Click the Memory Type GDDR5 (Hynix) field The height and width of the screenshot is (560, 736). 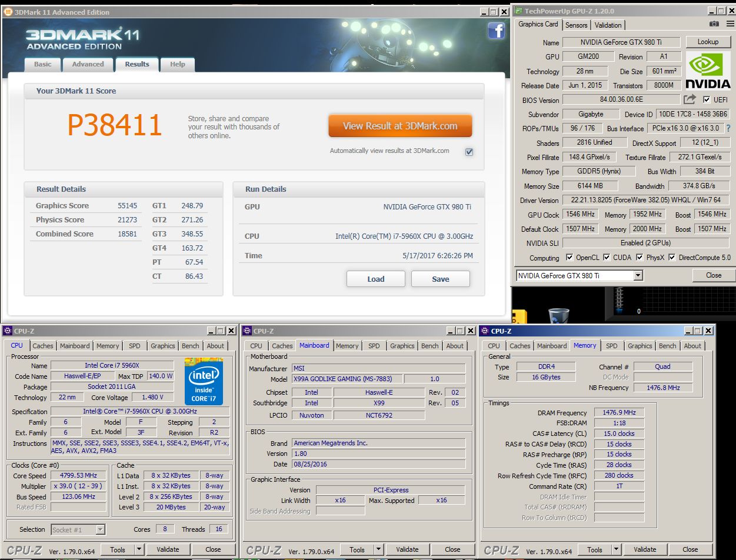pyautogui.click(x=599, y=172)
